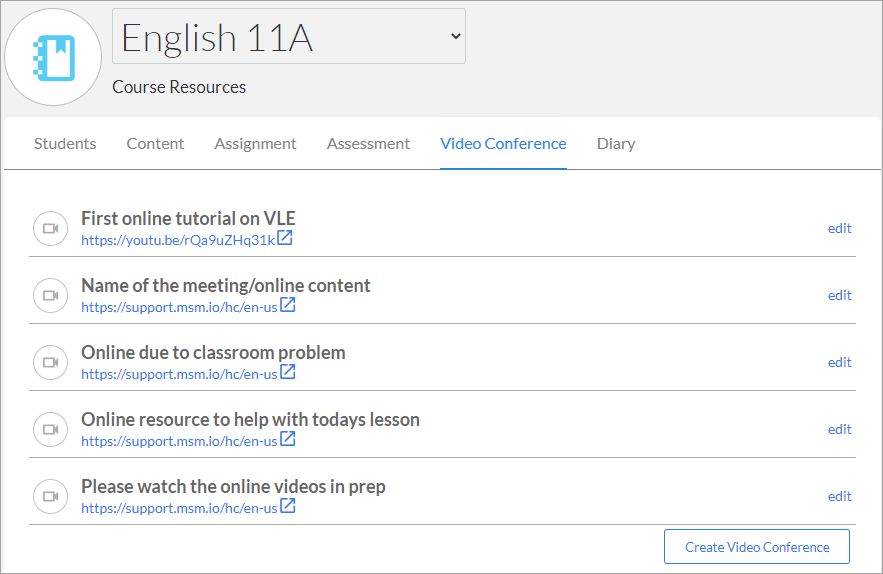Switch to the Students tab
The image size is (883, 574).
coord(65,144)
